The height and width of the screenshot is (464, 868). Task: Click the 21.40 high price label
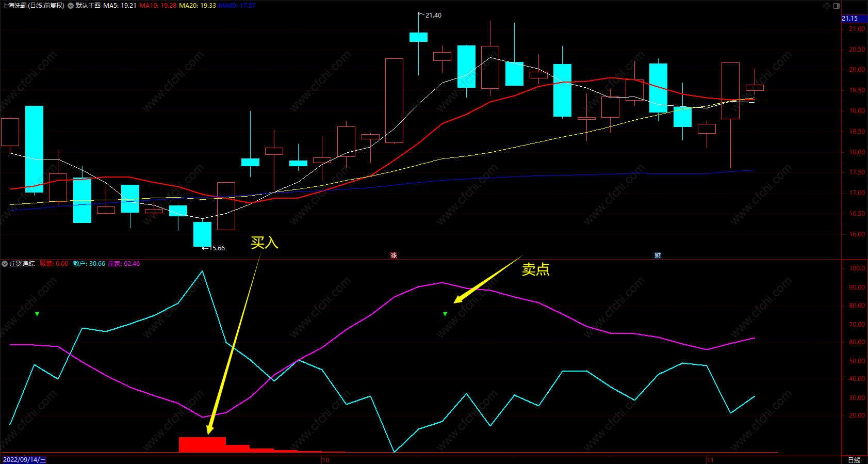(433, 15)
